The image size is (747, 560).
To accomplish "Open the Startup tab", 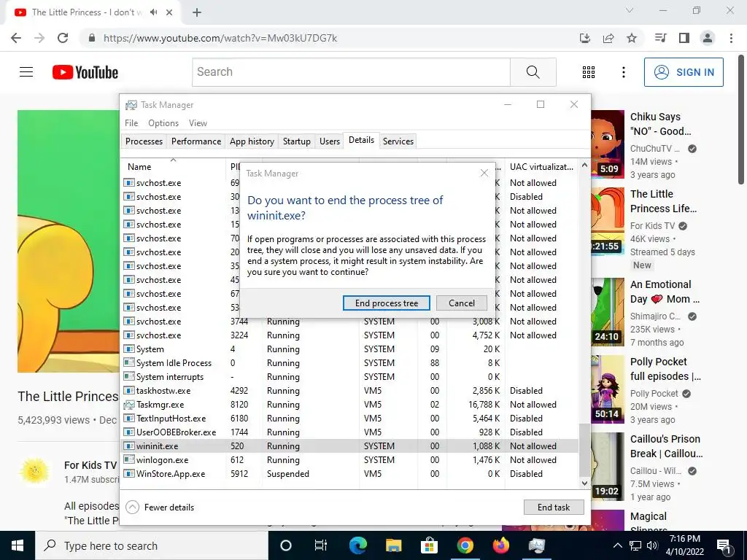I will click(296, 141).
